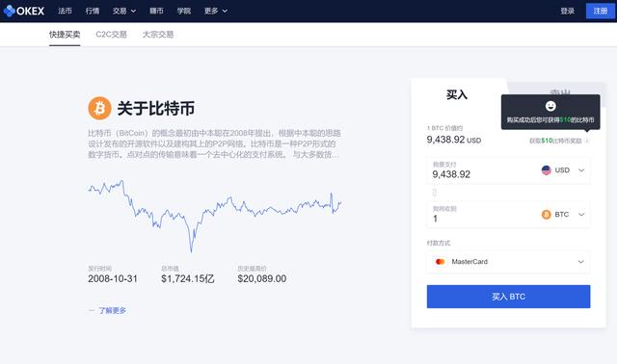Click the Bitcoin price line chart

(x=215, y=217)
